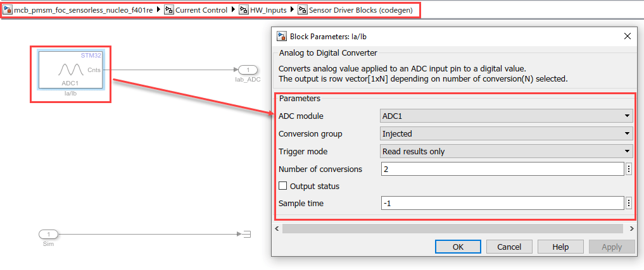Click the Cancel button
644x270 pixels.
click(509, 247)
